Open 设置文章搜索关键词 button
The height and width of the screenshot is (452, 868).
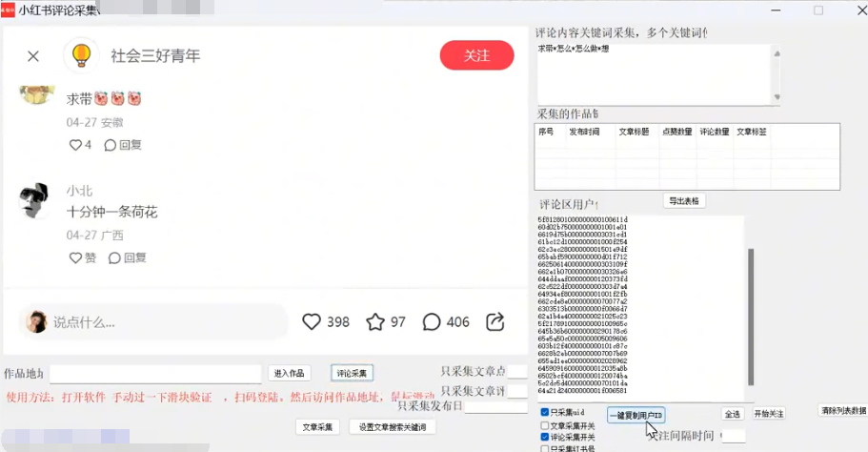tap(393, 427)
